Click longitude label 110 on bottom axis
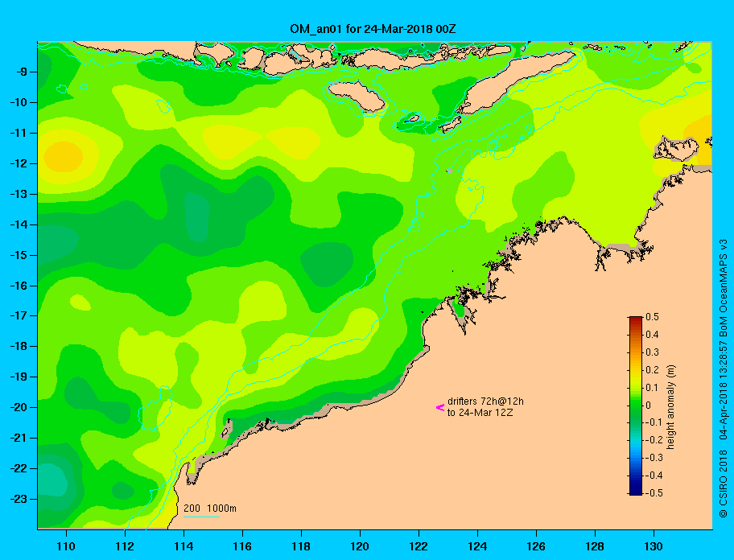The height and width of the screenshot is (560, 734). pos(66,546)
